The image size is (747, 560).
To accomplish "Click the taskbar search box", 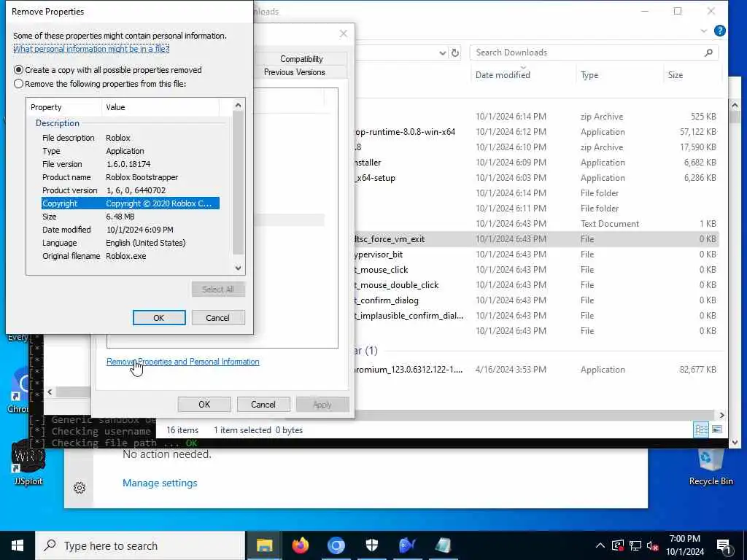I will click(x=140, y=545).
